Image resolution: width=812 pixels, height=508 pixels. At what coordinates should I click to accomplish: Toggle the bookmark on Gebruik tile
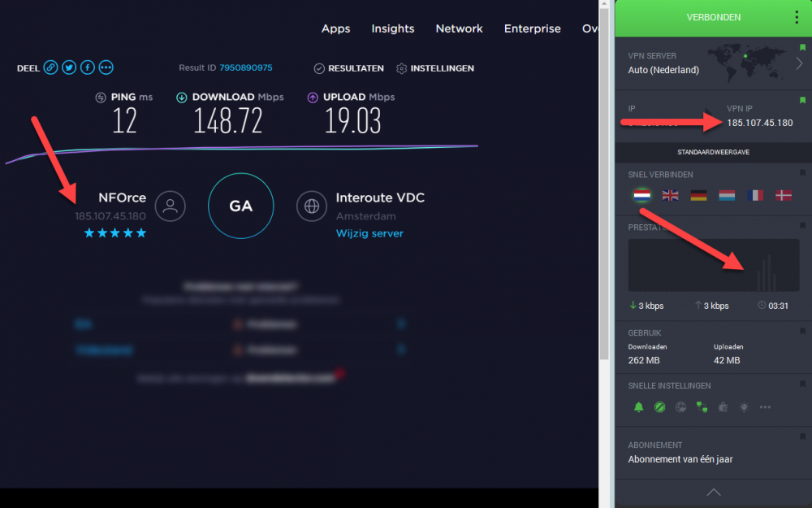pos(802,332)
